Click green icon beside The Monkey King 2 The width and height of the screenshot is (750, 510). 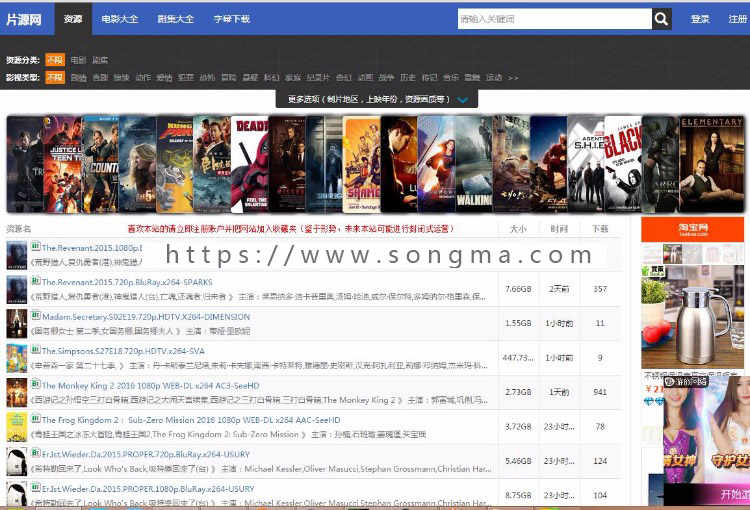pyautogui.click(x=36, y=384)
